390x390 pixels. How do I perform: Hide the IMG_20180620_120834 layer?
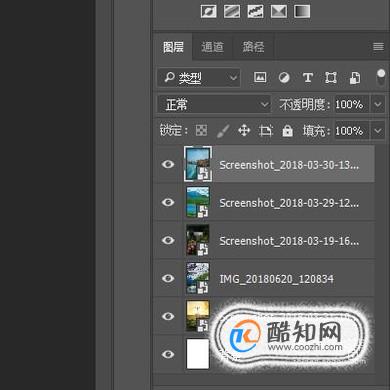(168, 278)
